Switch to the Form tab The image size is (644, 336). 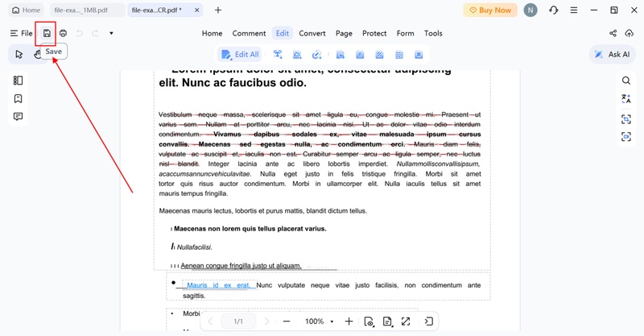click(406, 33)
